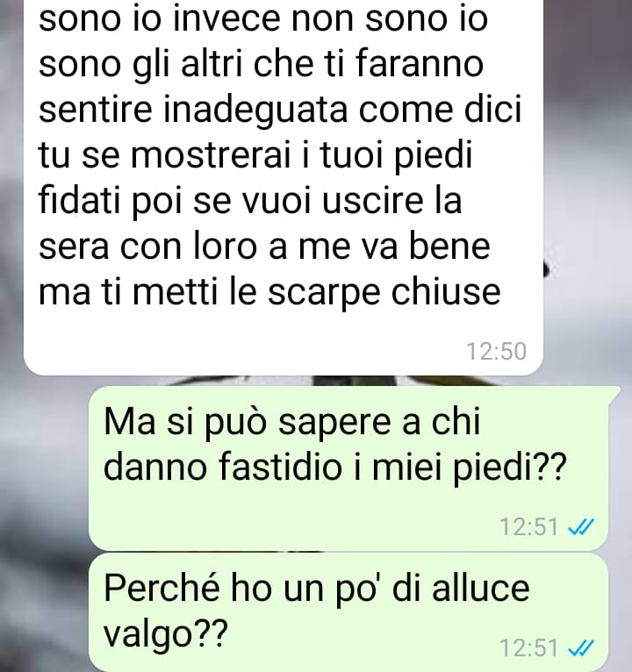Screen dimensions: 632x672
Task: Select the 'Ma si può sapere' sent message
Action: (x=348, y=468)
